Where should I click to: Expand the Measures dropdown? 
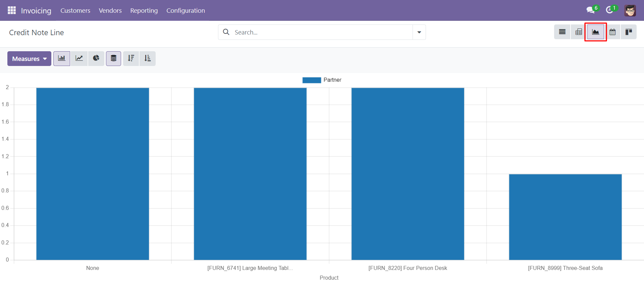point(29,59)
